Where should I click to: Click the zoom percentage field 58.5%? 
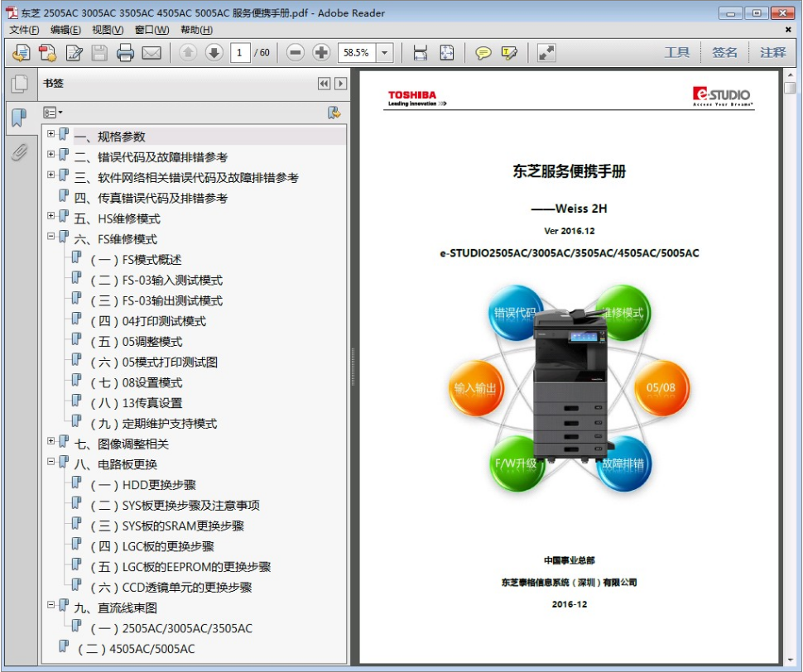tap(358, 53)
